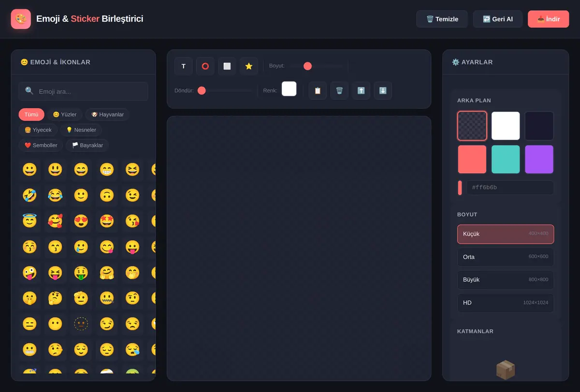
Task: Choose the Küçük 400×400 size option
Action: [506, 234]
